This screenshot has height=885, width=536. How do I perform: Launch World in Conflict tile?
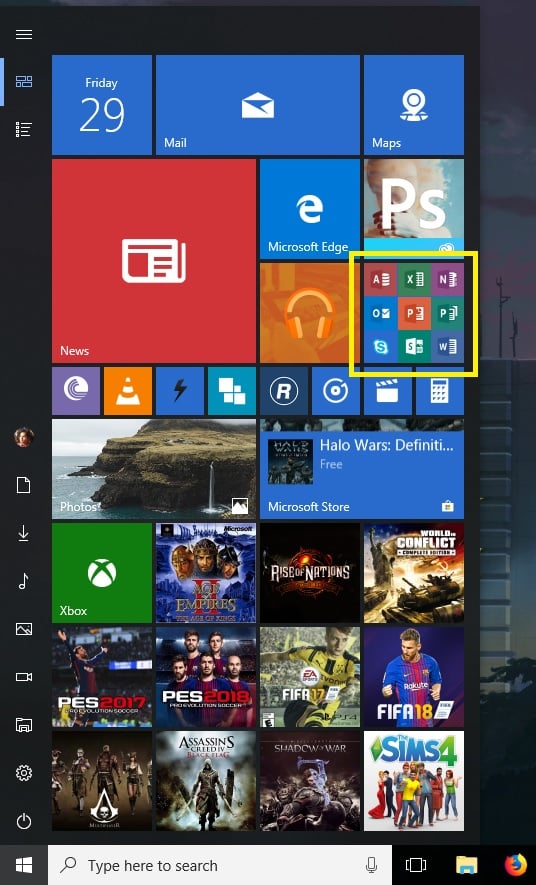coord(414,573)
